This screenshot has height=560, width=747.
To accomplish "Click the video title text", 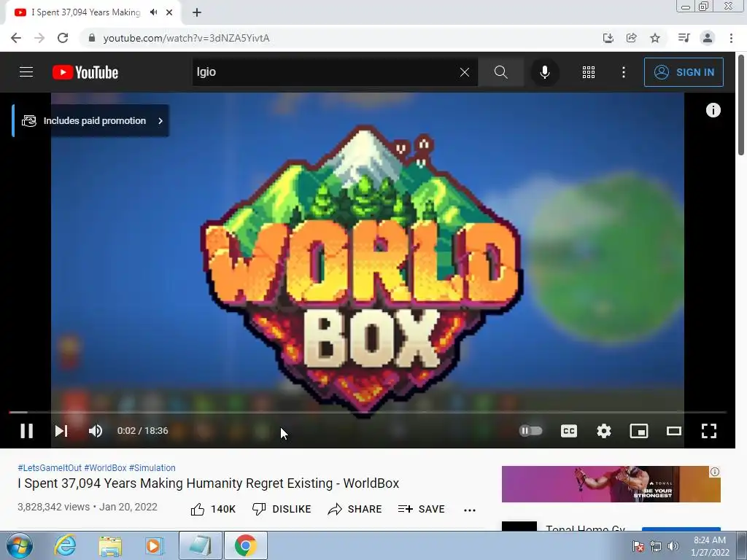I will pos(208,483).
